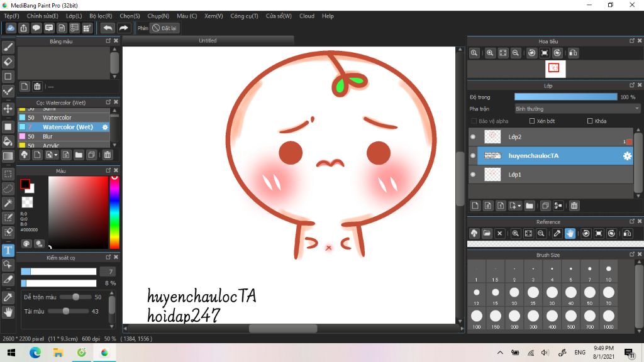The image size is (644, 362).
Task: Enable the Khóa lock checkbox
Action: coord(590,121)
